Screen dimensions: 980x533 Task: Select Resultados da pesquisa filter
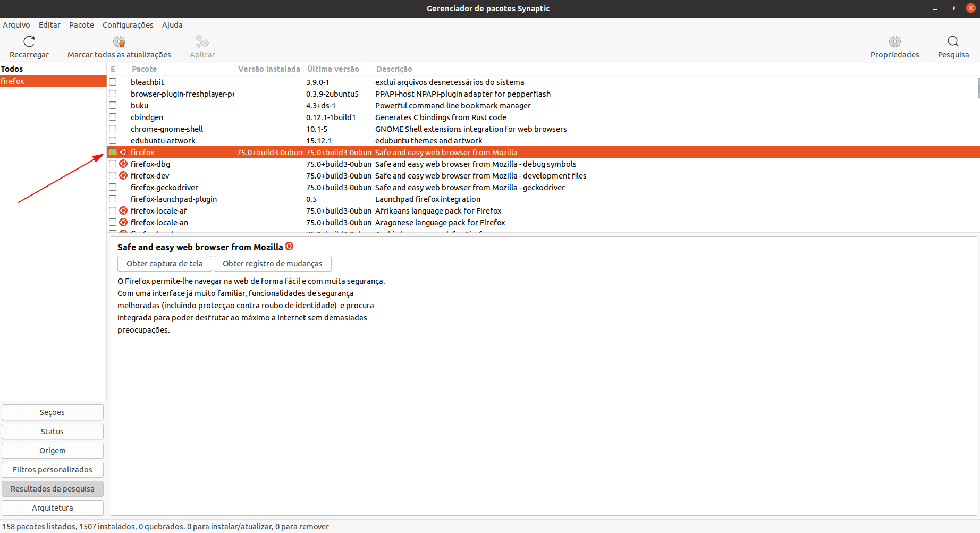point(53,489)
